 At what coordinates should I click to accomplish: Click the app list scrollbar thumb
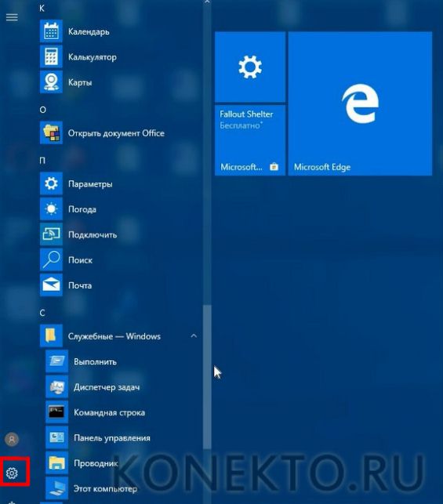point(207,376)
